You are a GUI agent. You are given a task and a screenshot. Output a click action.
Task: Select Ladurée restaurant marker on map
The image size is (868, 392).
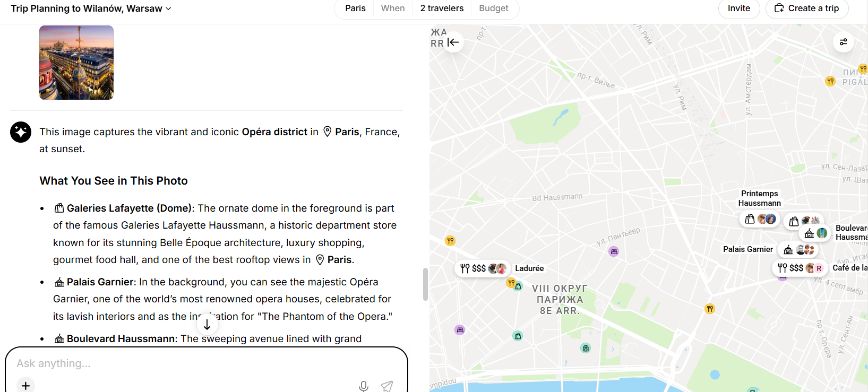482,268
